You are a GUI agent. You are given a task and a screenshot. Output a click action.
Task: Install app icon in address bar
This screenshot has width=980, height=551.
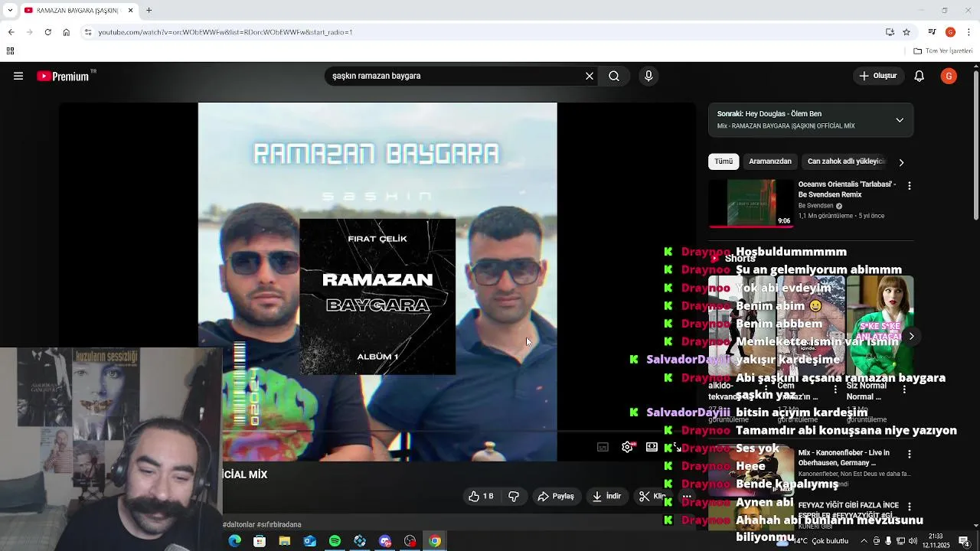(890, 32)
